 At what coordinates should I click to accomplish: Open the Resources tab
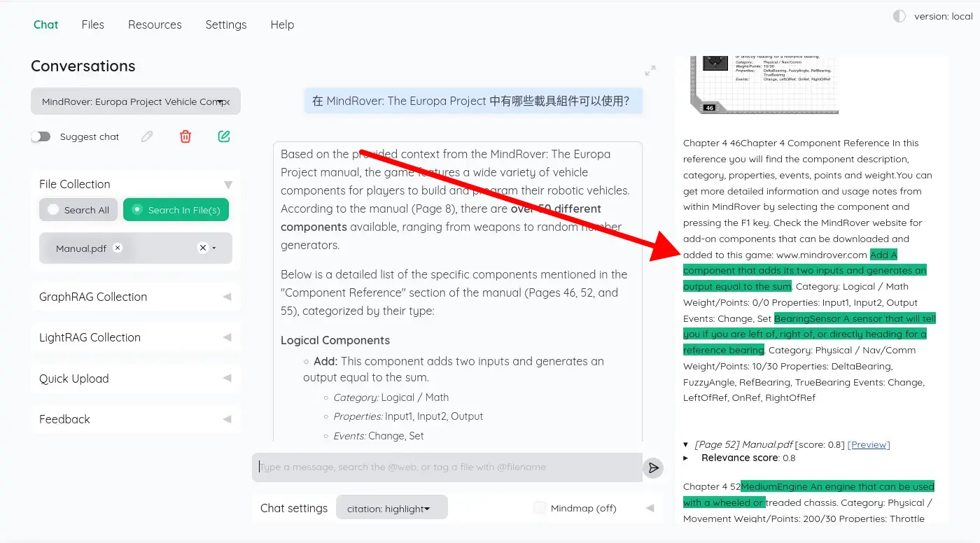coord(155,24)
